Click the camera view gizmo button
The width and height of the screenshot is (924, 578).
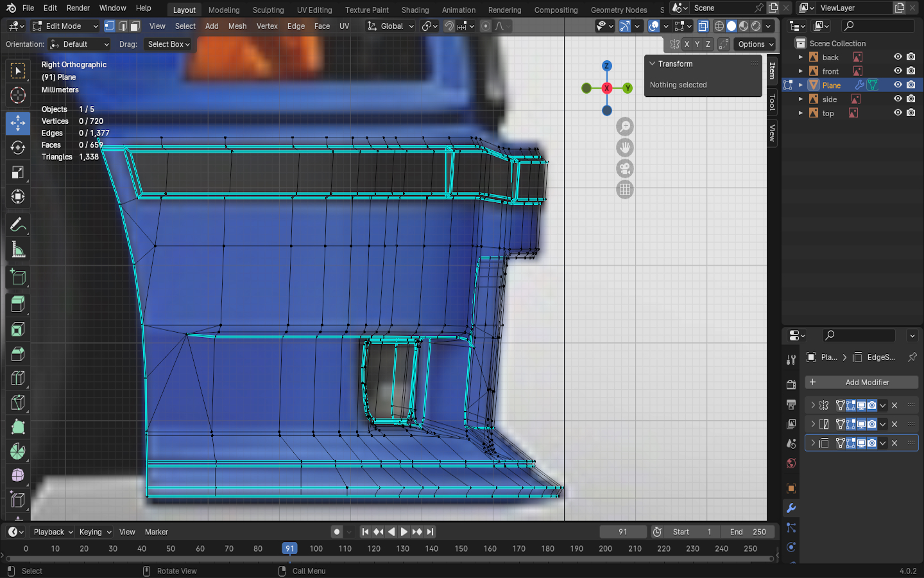pos(624,169)
